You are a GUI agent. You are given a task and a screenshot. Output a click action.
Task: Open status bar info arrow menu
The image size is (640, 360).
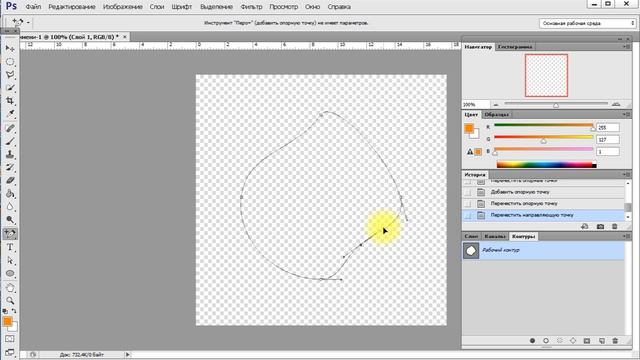127,355
